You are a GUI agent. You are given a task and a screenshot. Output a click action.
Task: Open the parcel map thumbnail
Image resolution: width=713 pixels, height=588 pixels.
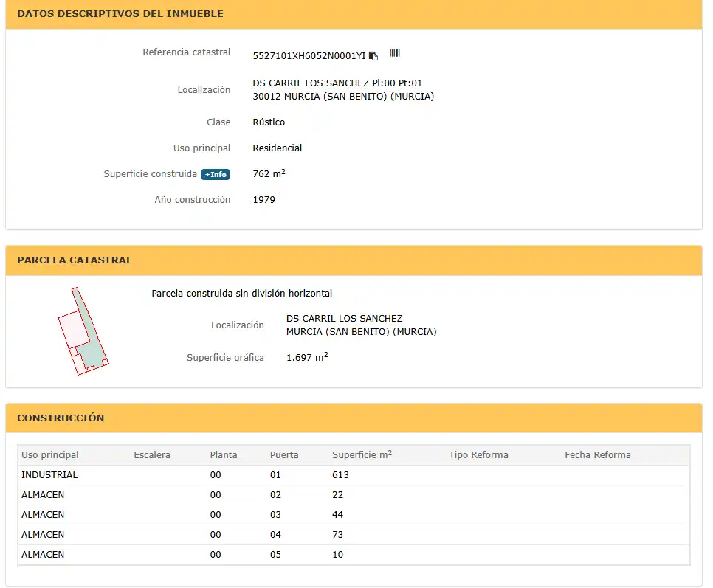[x=83, y=331]
